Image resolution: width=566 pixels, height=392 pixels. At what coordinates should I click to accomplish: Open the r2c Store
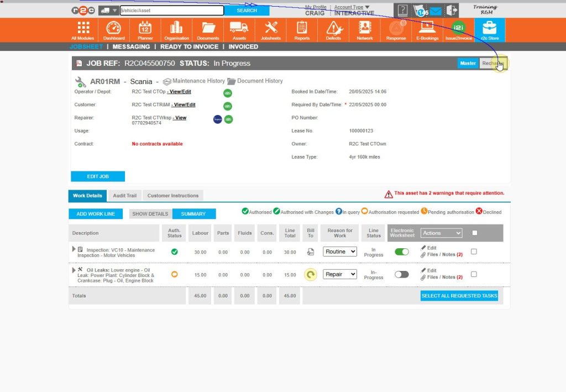click(x=490, y=30)
